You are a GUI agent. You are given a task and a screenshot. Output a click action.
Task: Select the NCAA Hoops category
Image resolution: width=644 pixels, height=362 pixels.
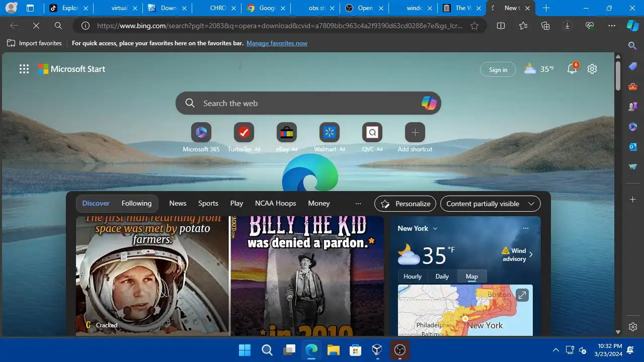[275, 204]
